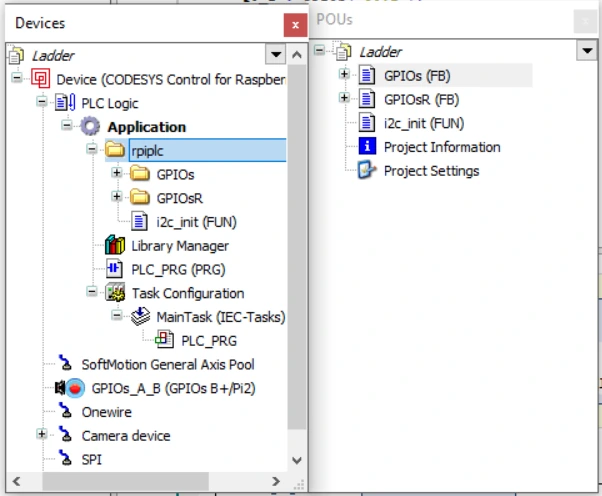Select 'Camera device' label
This screenshot has height=496, width=602.
pyautogui.click(x=126, y=436)
